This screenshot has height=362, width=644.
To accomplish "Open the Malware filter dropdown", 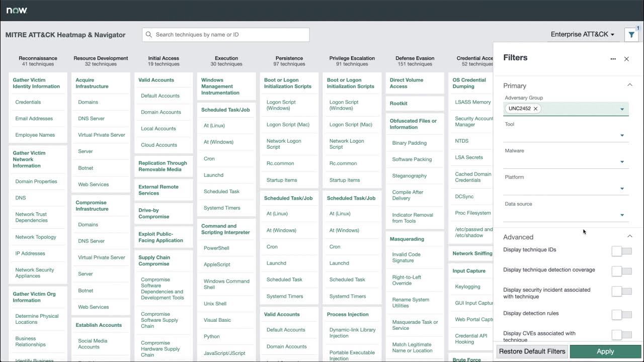I will tap(622, 162).
